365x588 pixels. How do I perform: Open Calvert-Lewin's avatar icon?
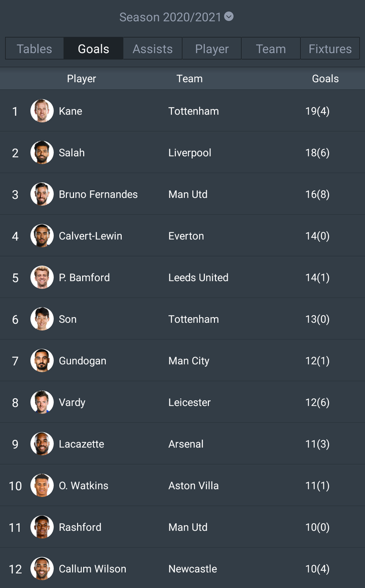pyautogui.click(x=42, y=235)
